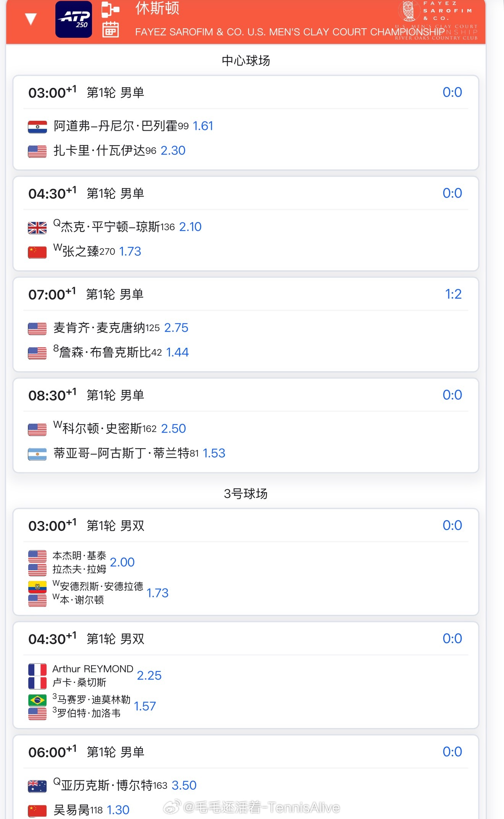Click the 3号球场 court heading
The height and width of the screenshot is (819, 504).
[x=246, y=494]
